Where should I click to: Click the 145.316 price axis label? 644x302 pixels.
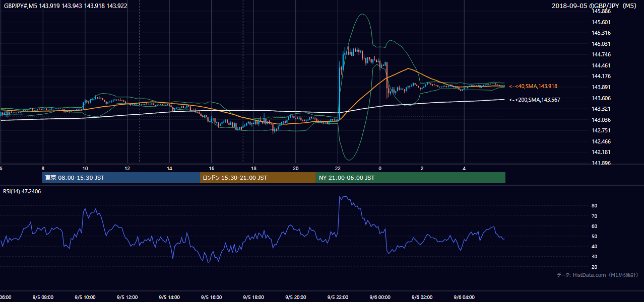coord(601,33)
